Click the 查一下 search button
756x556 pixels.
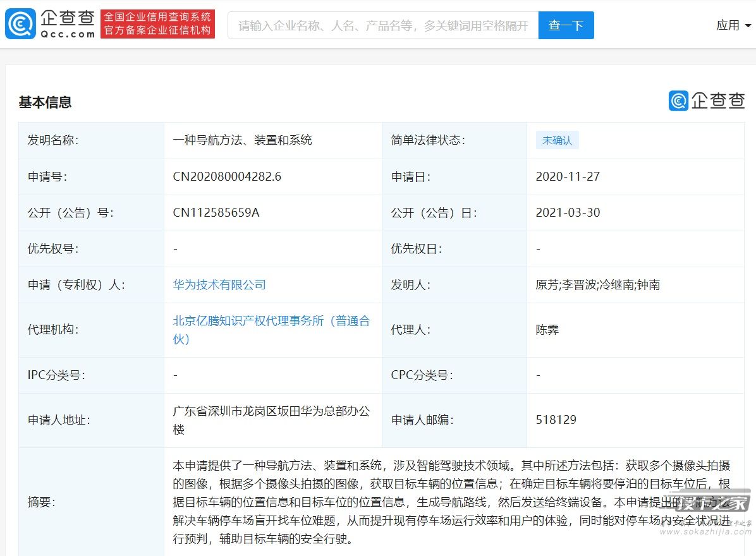[566, 25]
